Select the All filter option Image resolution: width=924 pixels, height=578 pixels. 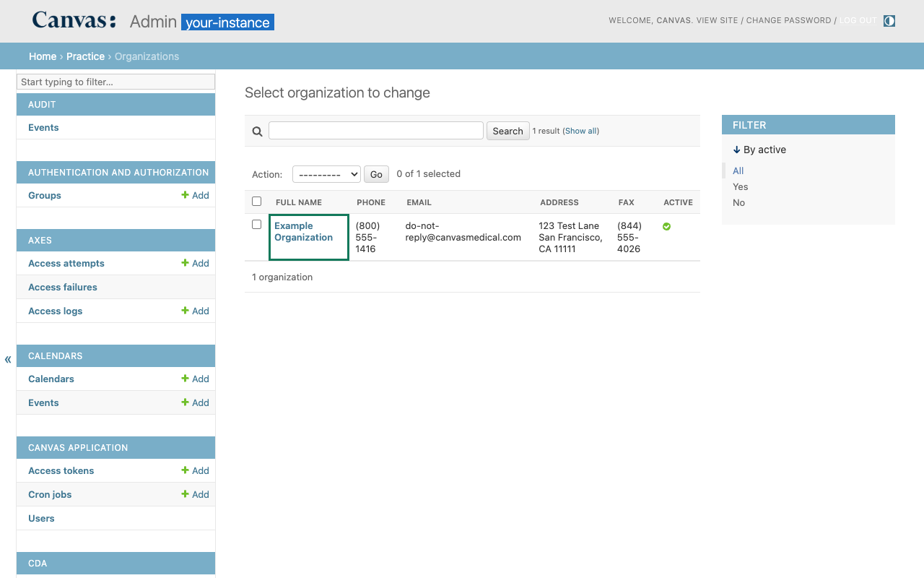[738, 171]
